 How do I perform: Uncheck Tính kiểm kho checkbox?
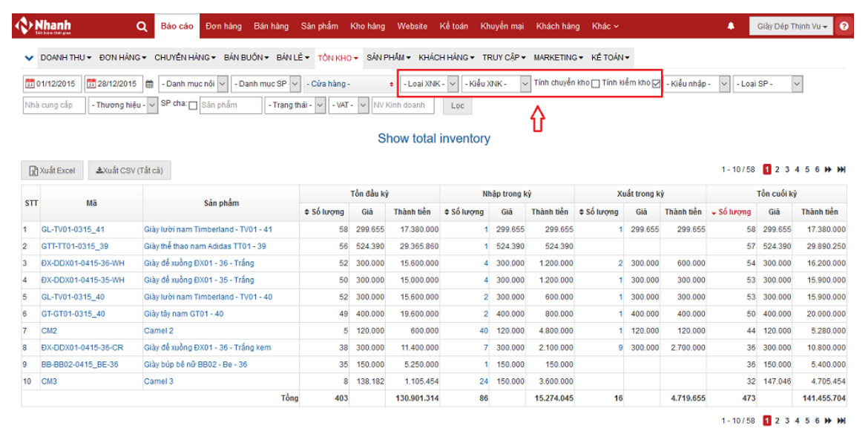click(x=656, y=84)
